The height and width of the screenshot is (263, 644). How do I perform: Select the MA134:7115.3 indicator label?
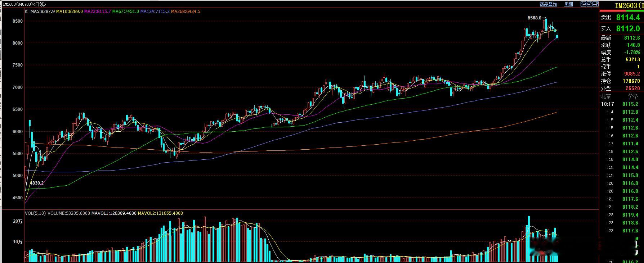[155, 12]
